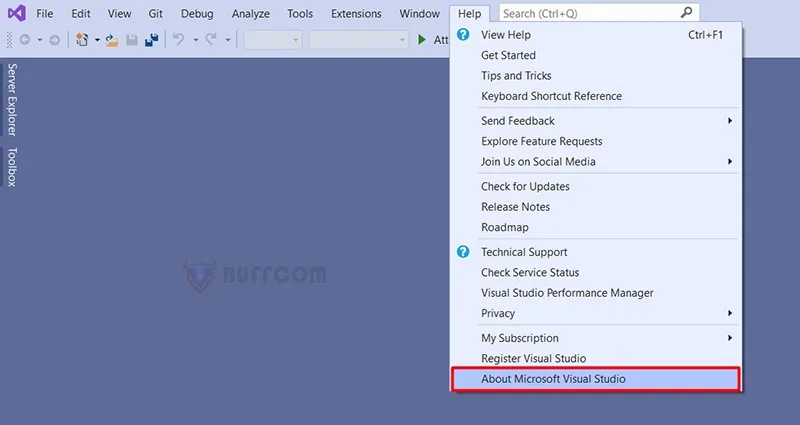Click the Visual Studio logo icon
The height and width of the screenshot is (425, 800).
17,13
